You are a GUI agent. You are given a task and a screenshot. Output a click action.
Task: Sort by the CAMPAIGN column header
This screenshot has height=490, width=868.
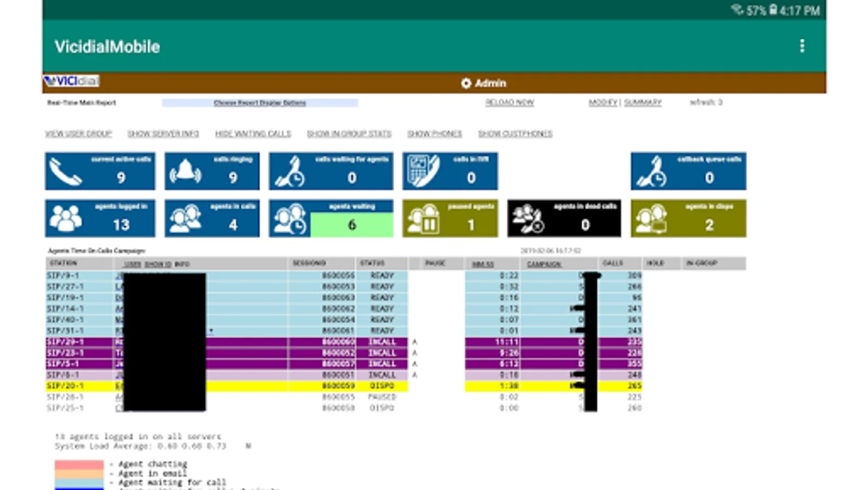point(544,264)
